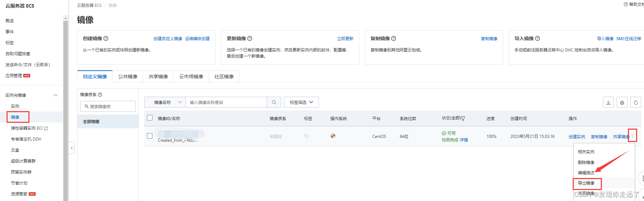This screenshot has height=201, width=644.
Task: Click the image name search input field
Action: click(226, 102)
